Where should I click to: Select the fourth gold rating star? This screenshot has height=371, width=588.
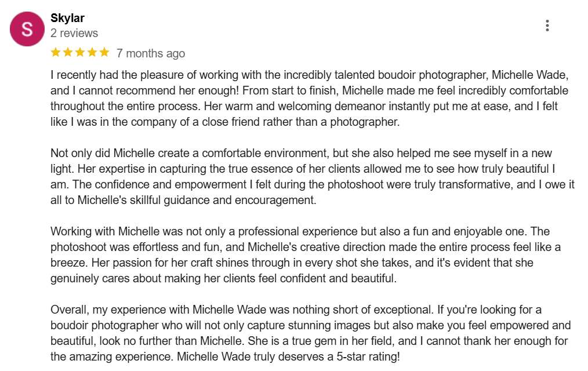(92, 53)
